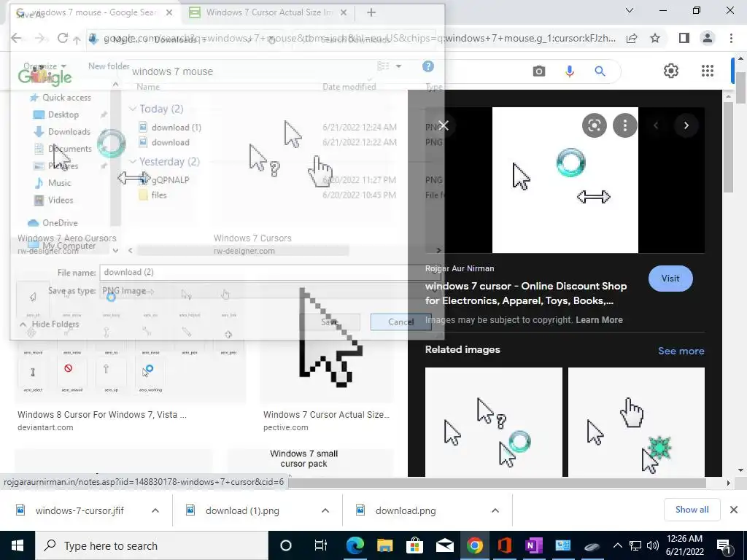The image size is (747, 560).
Task: Click the share this page icon
Action: click(632, 38)
